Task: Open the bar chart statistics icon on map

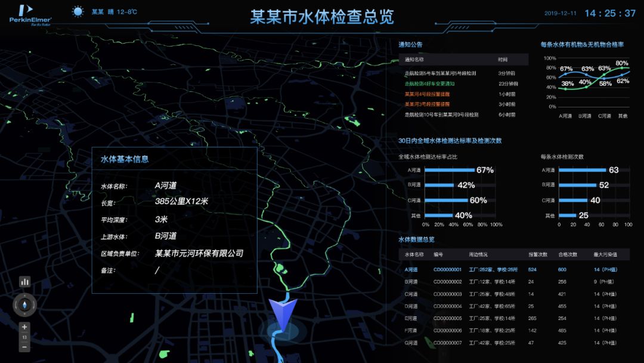Action: click(x=24, y=281)
